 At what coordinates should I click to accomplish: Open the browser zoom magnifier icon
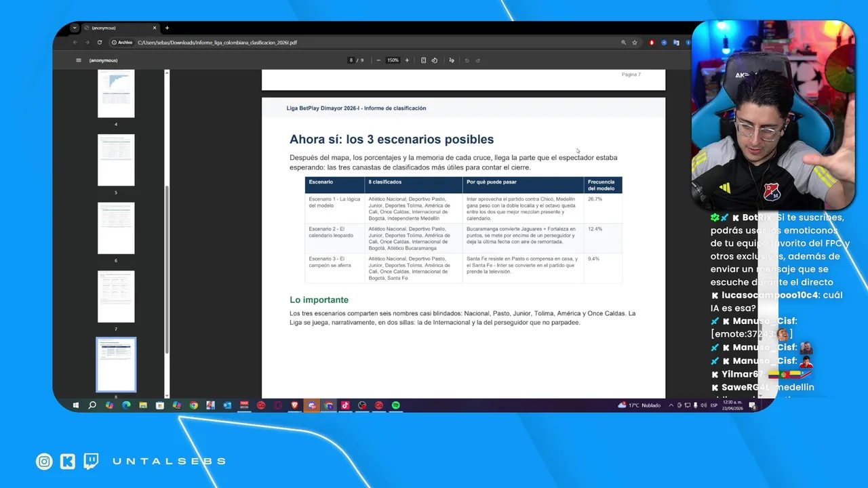click(623, 42)
